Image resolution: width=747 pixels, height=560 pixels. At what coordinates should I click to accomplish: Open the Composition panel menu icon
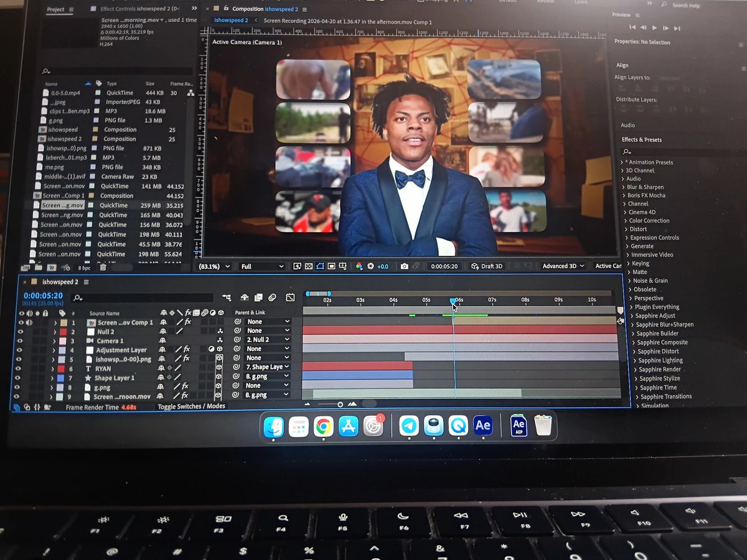(304, 9)
